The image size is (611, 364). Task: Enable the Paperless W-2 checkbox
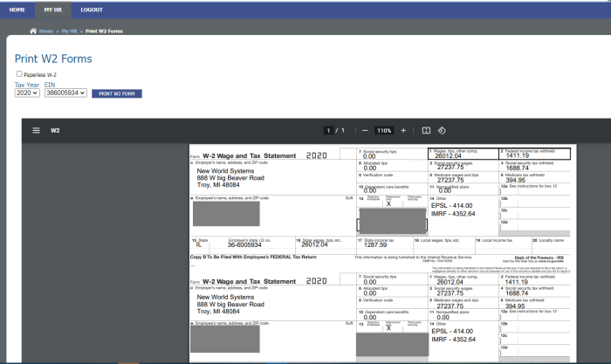[19, 74]
